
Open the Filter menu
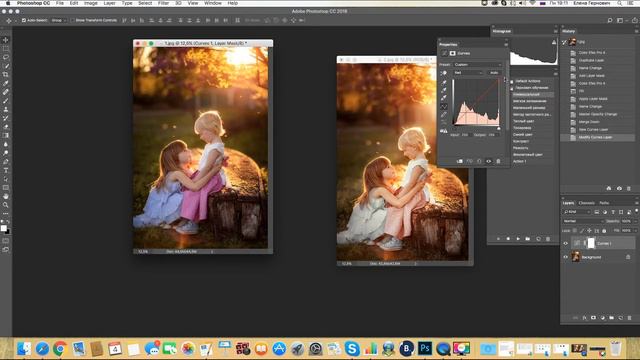(x=163, y=3)
